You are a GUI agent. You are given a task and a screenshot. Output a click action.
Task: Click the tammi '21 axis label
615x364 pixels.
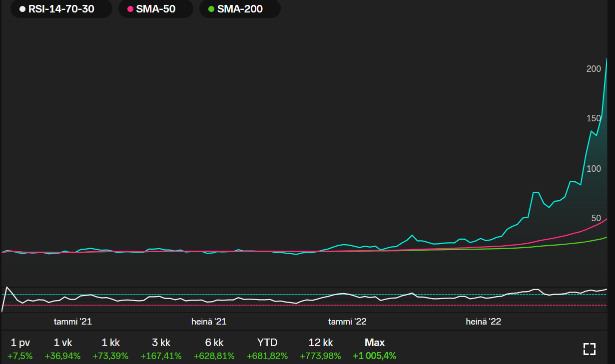tap(73, 322)
